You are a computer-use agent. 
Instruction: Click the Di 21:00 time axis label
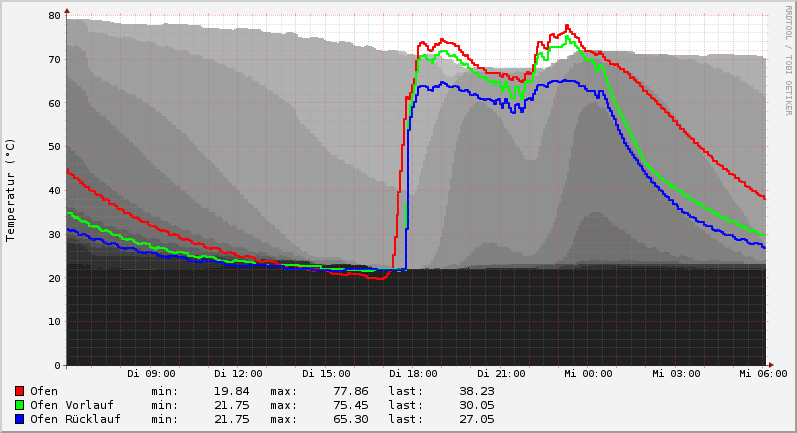coord(501,374)
